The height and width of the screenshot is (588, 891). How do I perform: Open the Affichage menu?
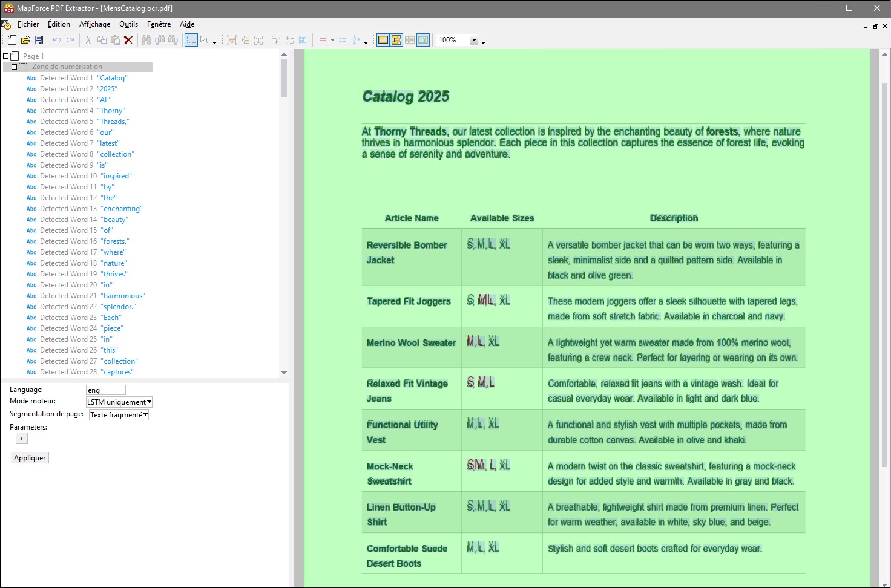(94, 24)
